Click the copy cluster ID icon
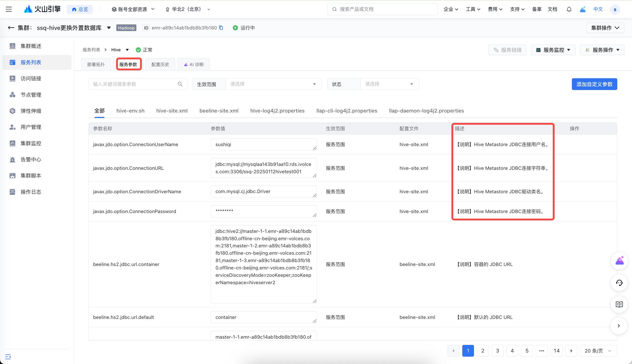This screenshot has width=632, height=364. coord(221,28)
